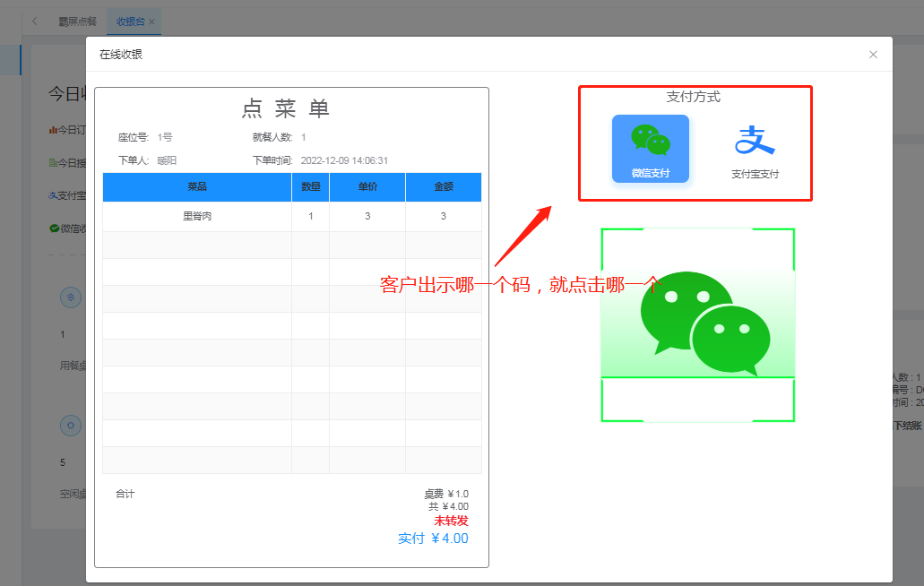Image resolution: width=924 pixels, height=586 pixels.
Task: Click the 共 ¥4.00 total line
Action: coord(448,506)
